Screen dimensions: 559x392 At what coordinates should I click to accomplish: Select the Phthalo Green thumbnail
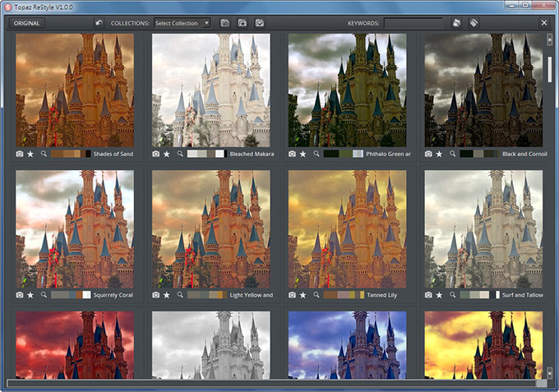[x=347, y=90]
